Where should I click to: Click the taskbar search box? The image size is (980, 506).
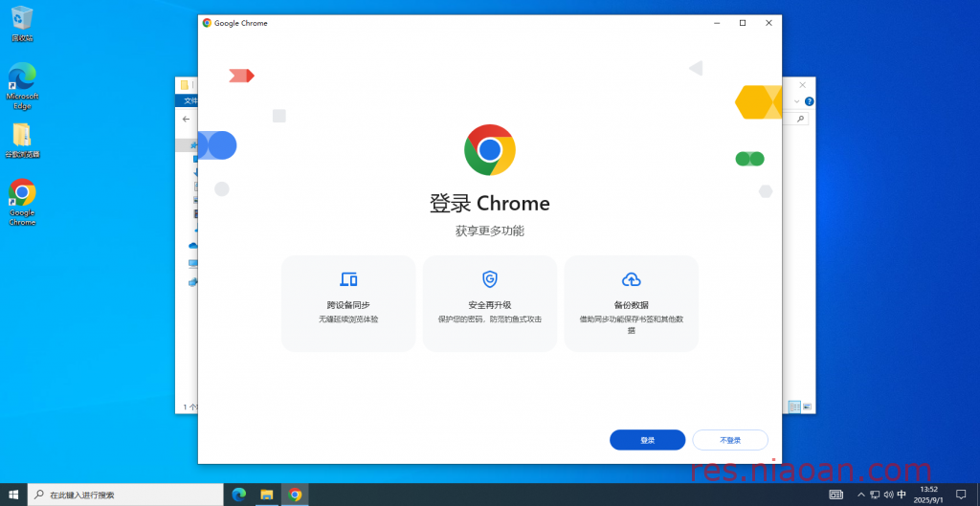[125, 495]
